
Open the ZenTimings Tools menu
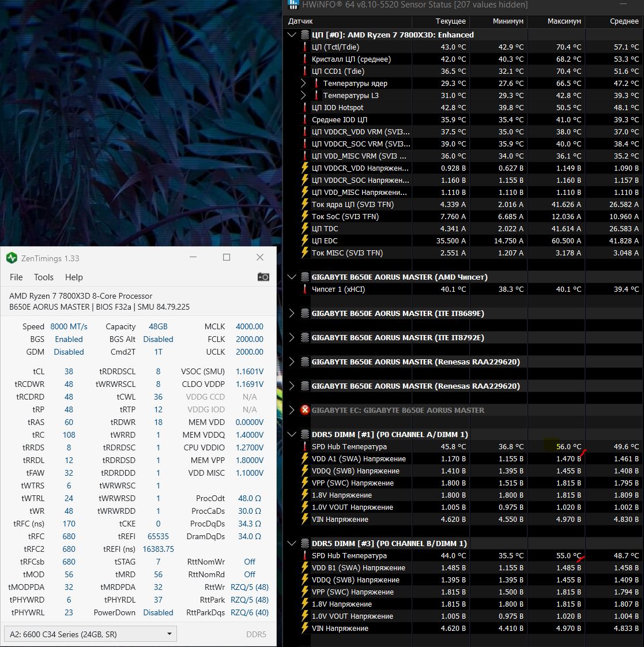click(44, 277)
